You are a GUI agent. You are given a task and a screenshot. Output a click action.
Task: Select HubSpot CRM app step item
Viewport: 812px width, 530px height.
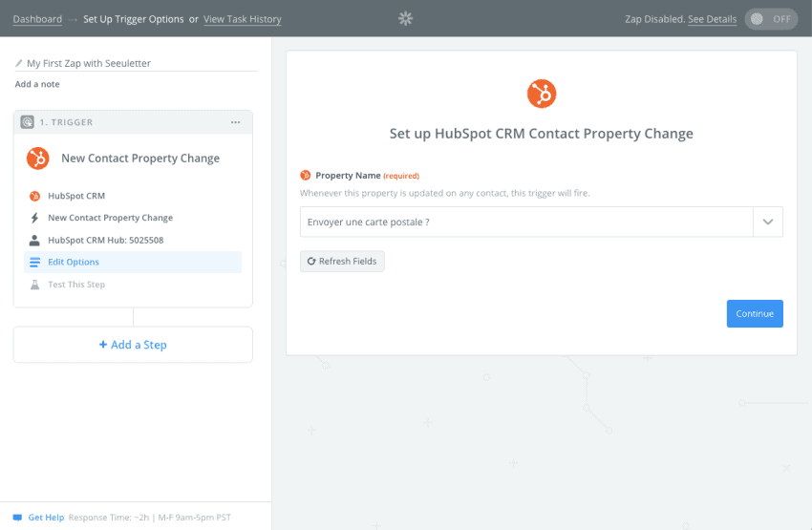tap(133, 196)
